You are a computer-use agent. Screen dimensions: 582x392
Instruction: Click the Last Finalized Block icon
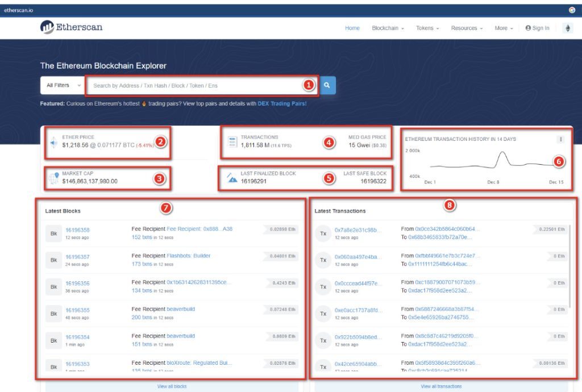[232, 178]
